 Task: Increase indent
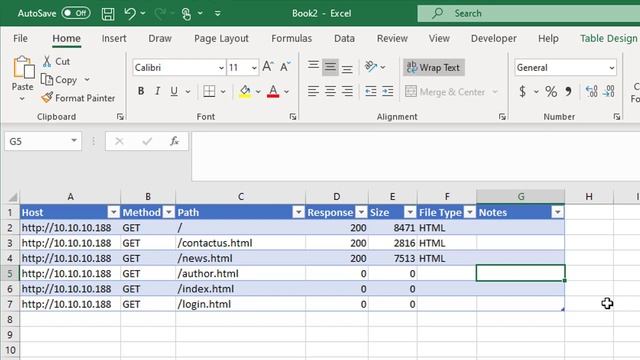387,91
